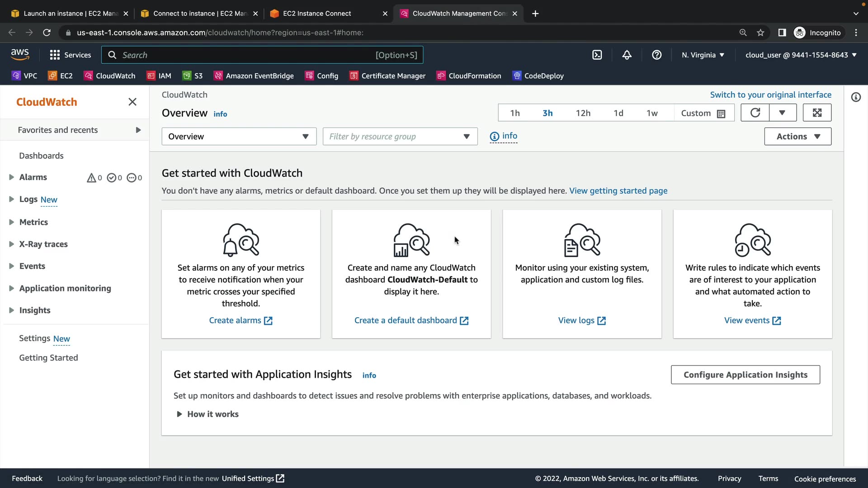Expand the Alarms navigation section
Viewport: 868px width, 488px height.
12,178
